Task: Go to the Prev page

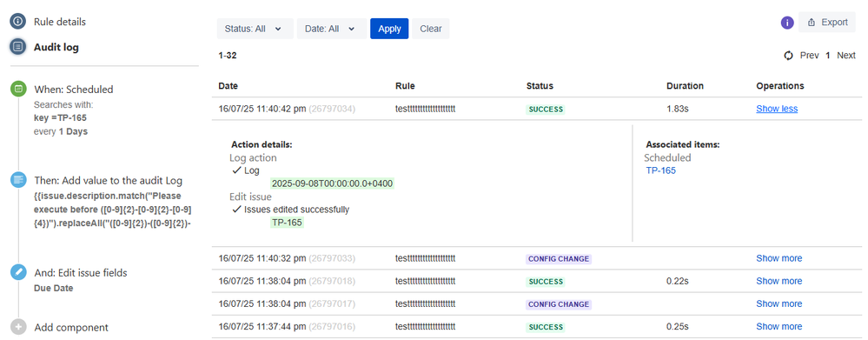Action: pyautogui.click(x=809, y=56)
